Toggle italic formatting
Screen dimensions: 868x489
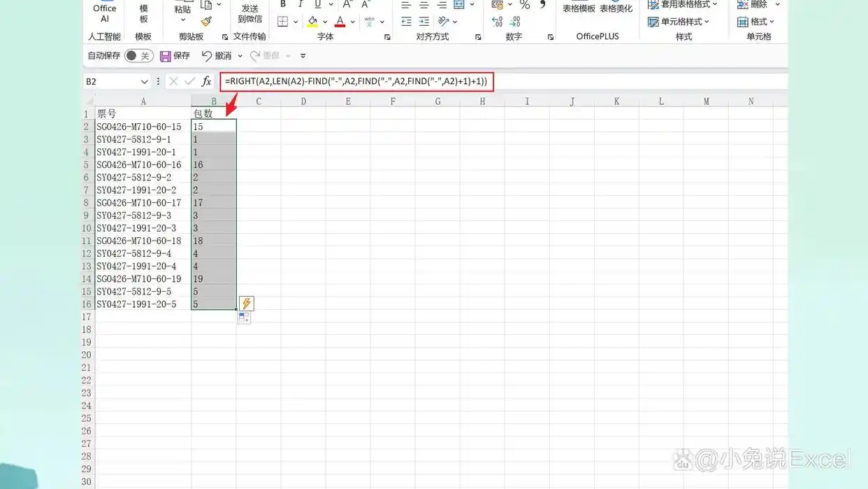coord(301,4)
